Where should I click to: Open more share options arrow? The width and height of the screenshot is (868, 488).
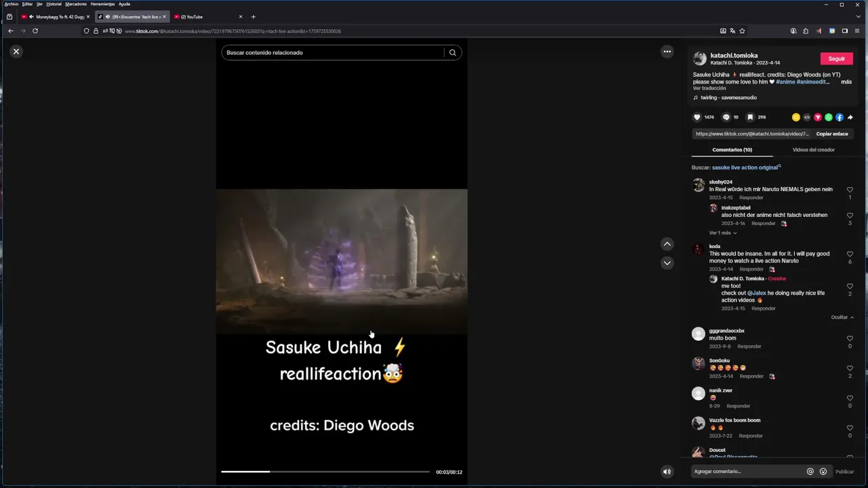(850, 117)
